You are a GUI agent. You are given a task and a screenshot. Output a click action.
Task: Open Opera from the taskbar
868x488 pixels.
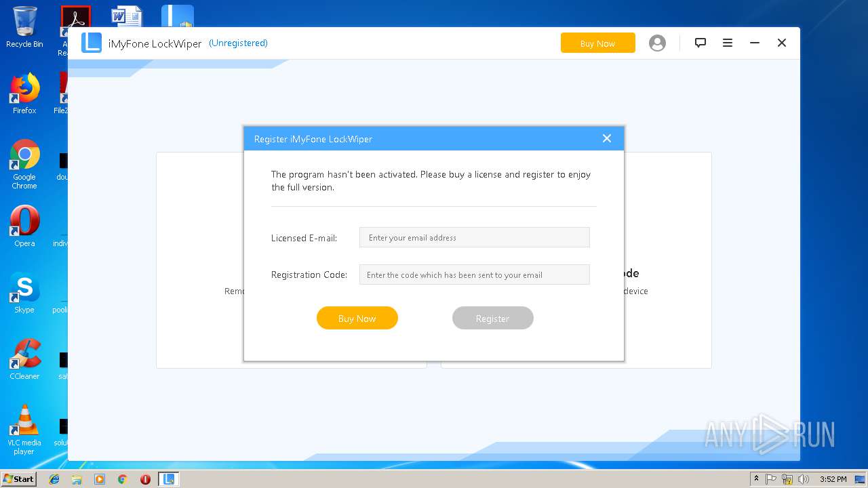(x=145, y=479)
